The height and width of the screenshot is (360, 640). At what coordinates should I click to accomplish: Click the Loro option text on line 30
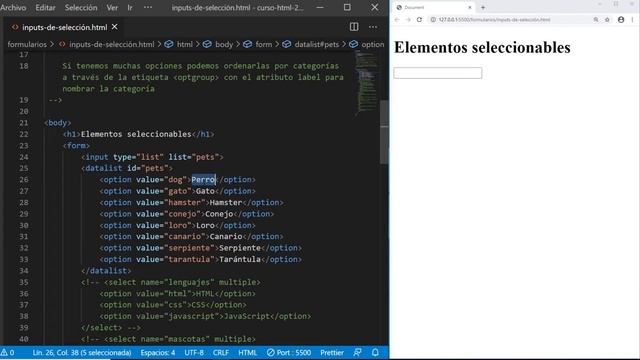(x=205, y=225)
